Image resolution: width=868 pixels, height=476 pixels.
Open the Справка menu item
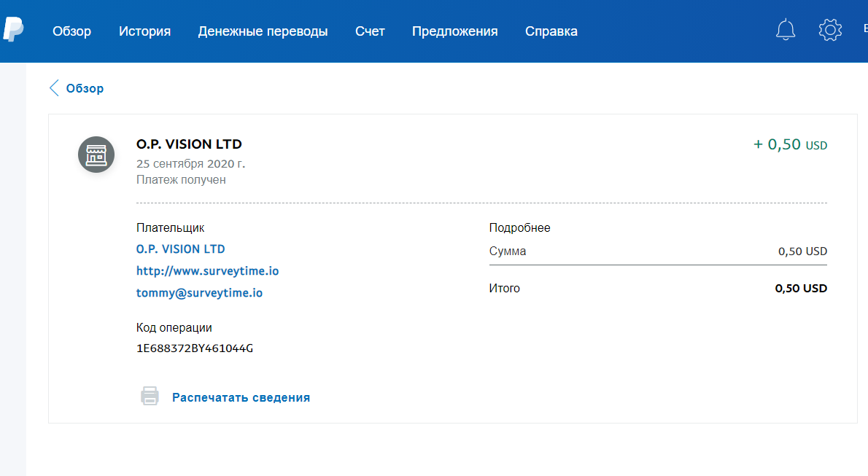pyautogui.click(x=551, y=31)
